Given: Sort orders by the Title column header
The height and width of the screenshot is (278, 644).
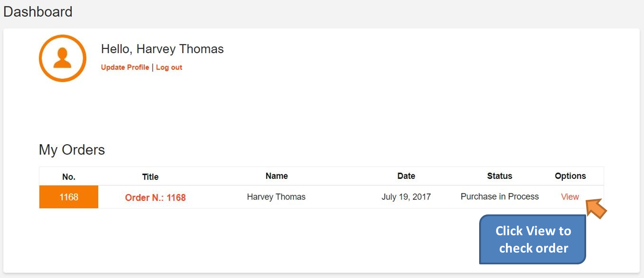Looking at the screenshot, I should (x=150, y=177).
